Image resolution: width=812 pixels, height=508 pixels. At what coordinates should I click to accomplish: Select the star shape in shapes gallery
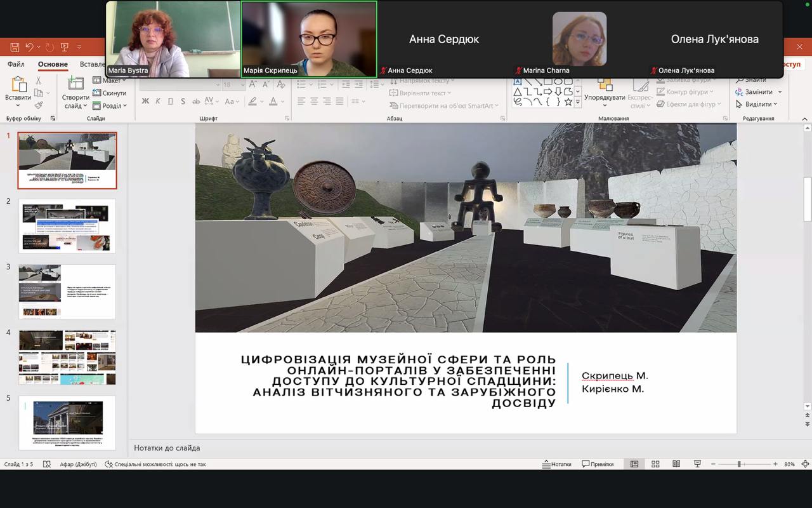(568, 102)
